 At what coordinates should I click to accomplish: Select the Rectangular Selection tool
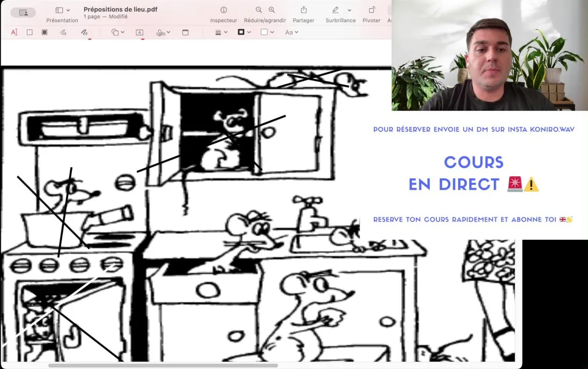(30, 32)
